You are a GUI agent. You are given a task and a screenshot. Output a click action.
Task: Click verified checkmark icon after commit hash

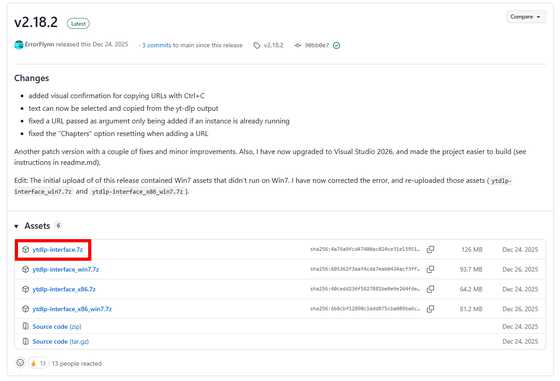[336, 45]
